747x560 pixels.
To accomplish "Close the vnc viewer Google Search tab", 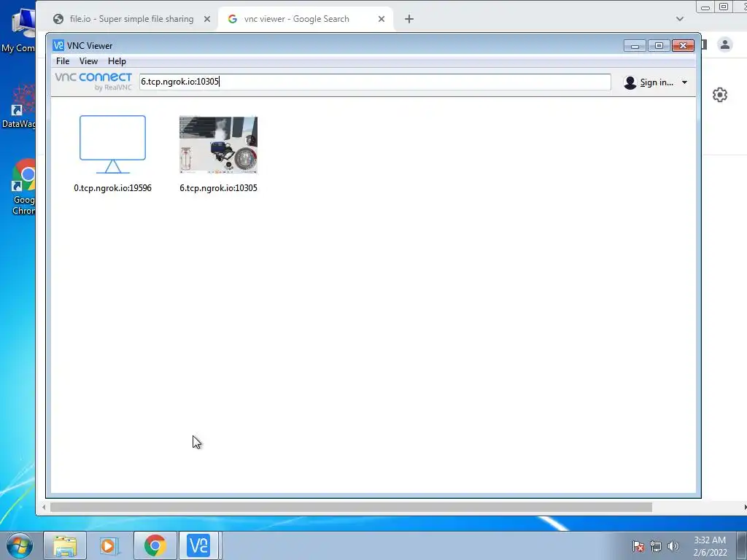I will tap(381, 19).
